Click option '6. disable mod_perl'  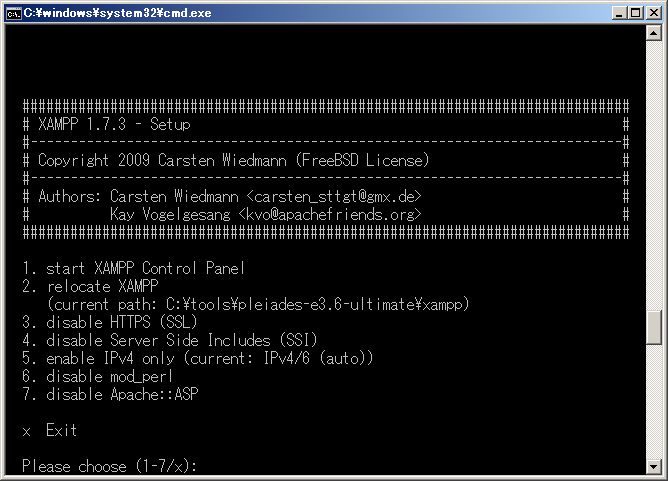pyautogui.click(x=98, y=377)
